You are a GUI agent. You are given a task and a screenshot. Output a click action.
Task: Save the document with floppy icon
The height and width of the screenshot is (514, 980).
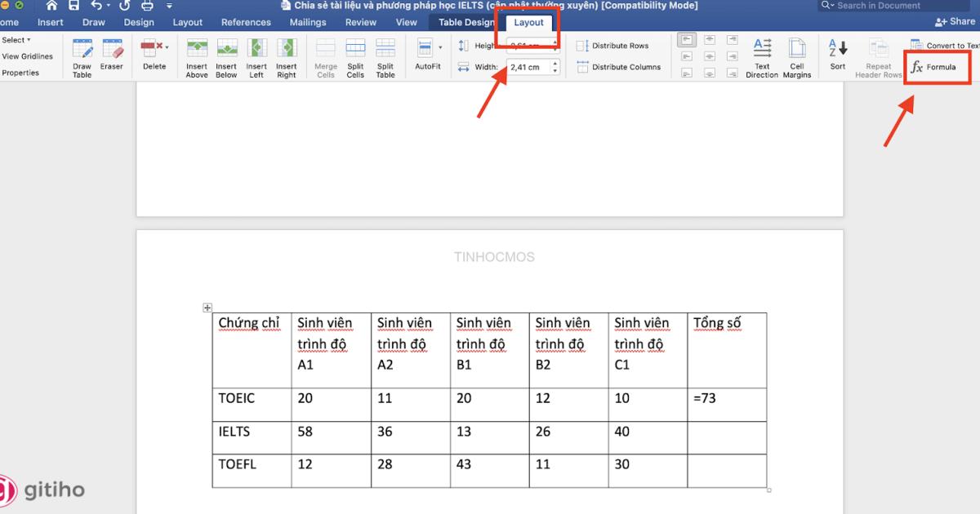tap(74, 6)
